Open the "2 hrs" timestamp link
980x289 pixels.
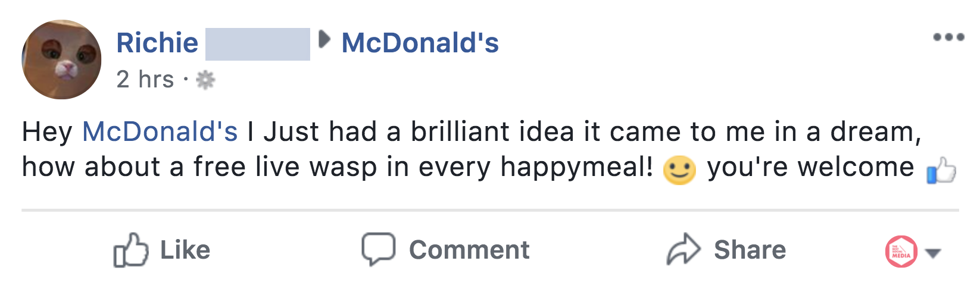[145, 80]
